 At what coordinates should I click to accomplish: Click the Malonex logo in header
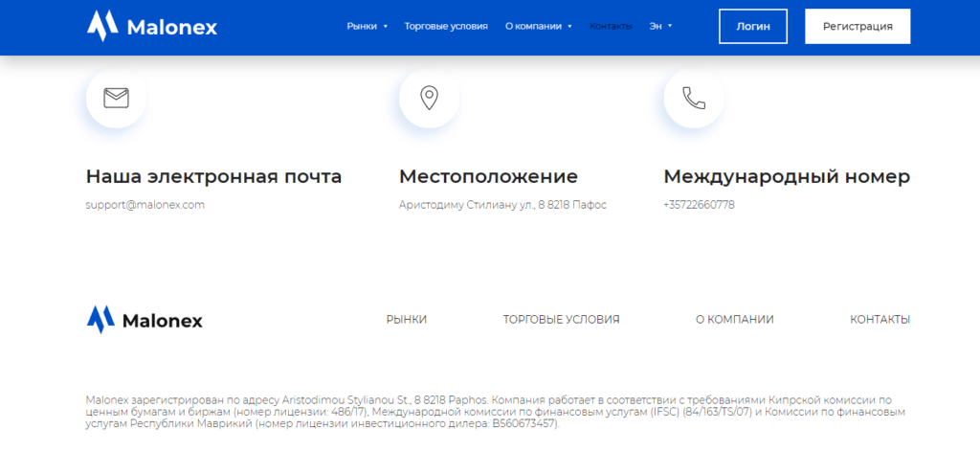(152, 26)
